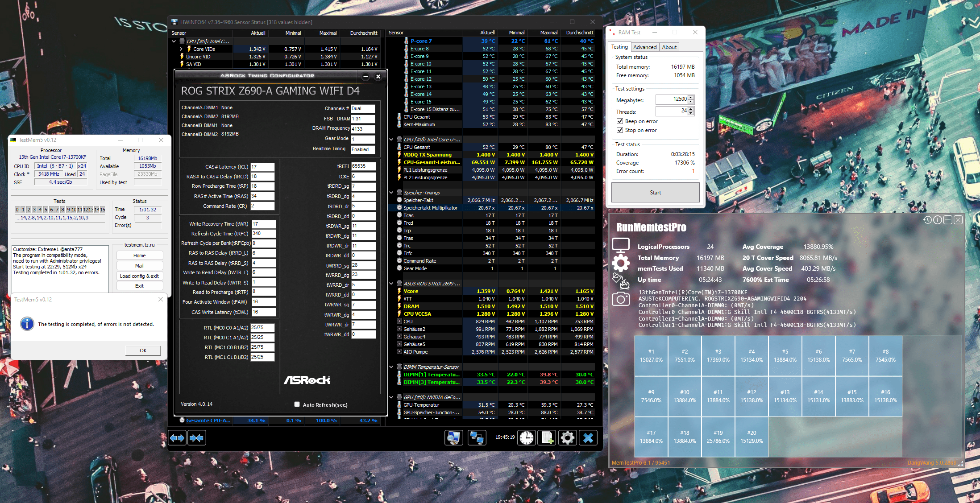Click the Durchschnitt column header in right pane
Screen dimensions: 980x503
tap(580, 33)
